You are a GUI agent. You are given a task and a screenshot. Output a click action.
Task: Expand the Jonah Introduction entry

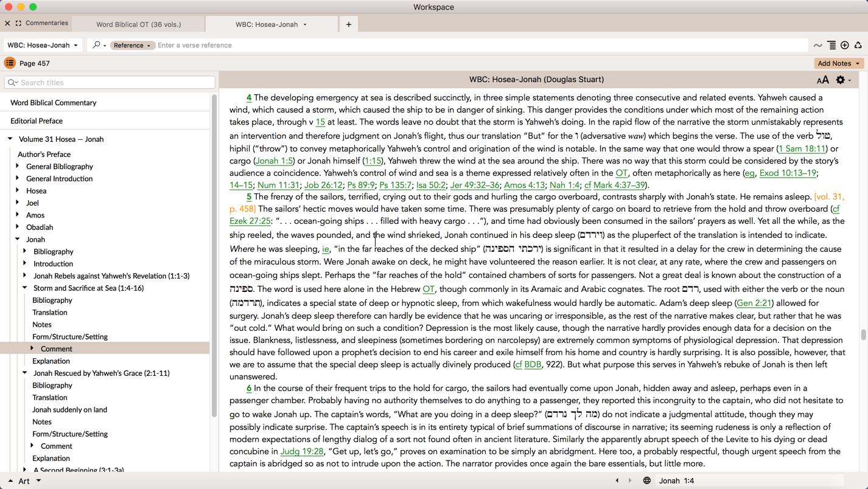pyautogui.click(x=25, y=263)
